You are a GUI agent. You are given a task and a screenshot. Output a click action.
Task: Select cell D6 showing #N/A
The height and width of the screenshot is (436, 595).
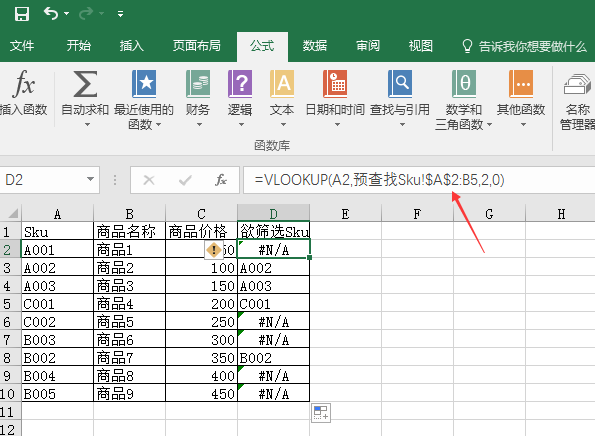point(274,322)
